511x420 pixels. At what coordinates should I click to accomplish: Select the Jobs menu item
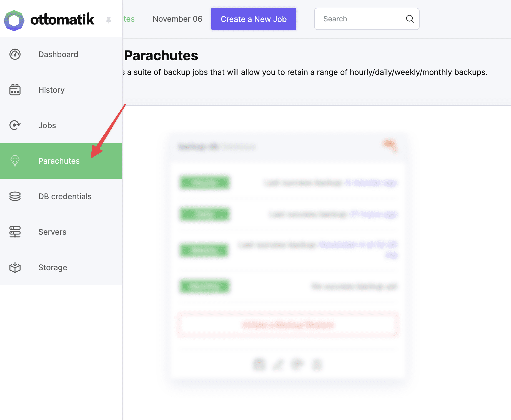pyautogui.click(x=47, y=125)
